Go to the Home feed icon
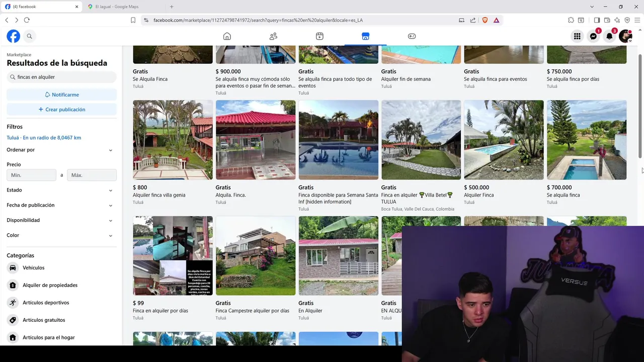Screen dimensions: 644x362 [x=227, y=36]
